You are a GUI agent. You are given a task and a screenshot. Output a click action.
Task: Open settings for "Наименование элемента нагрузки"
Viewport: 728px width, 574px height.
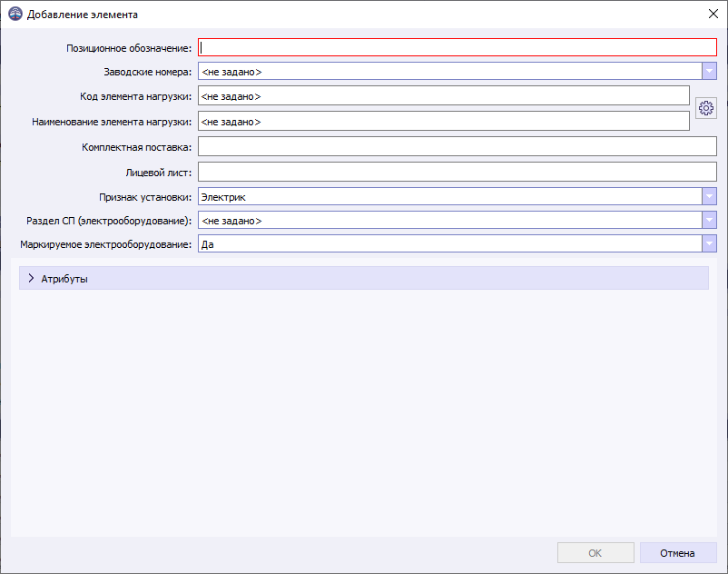click(706, 108)
